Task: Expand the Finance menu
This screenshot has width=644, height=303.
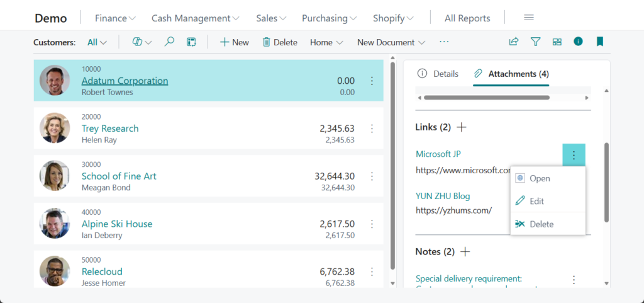Action: (x=115, y=18)
